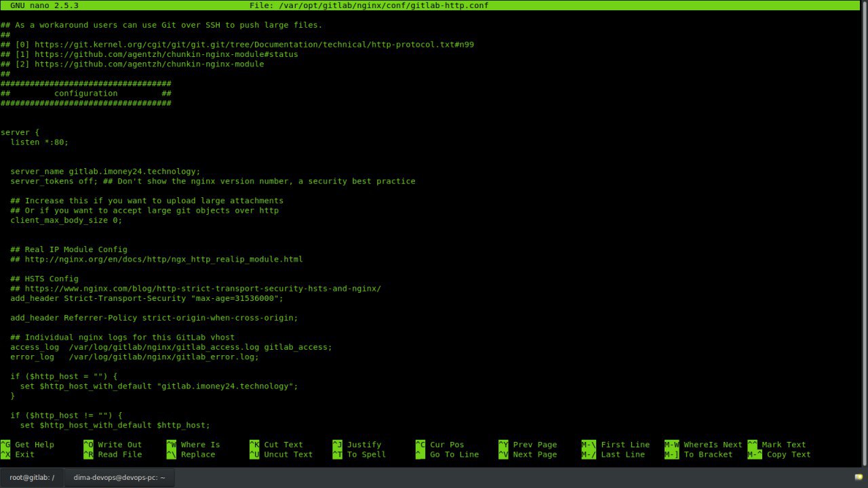Click the 'server_name gitlab.imoney24.technology;' line
Viewport: 868px width, 488px height.
tap(105, 171)
